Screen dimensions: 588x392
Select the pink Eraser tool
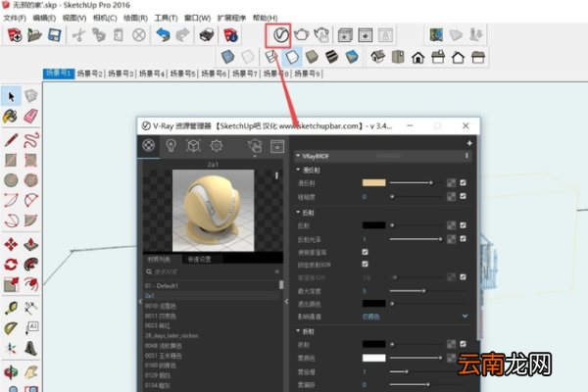(x=30, y=116)
